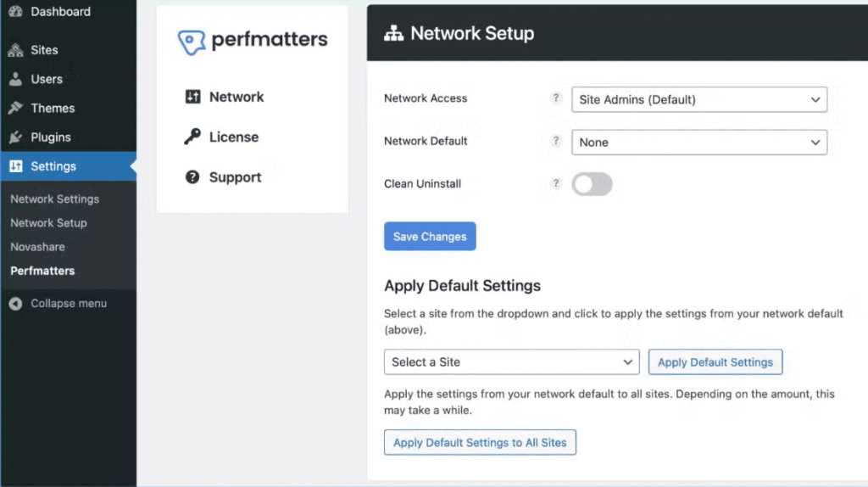Click the License key icon
Image resolution: width=868 pixels, height=487 pixels.
[192, 137]
